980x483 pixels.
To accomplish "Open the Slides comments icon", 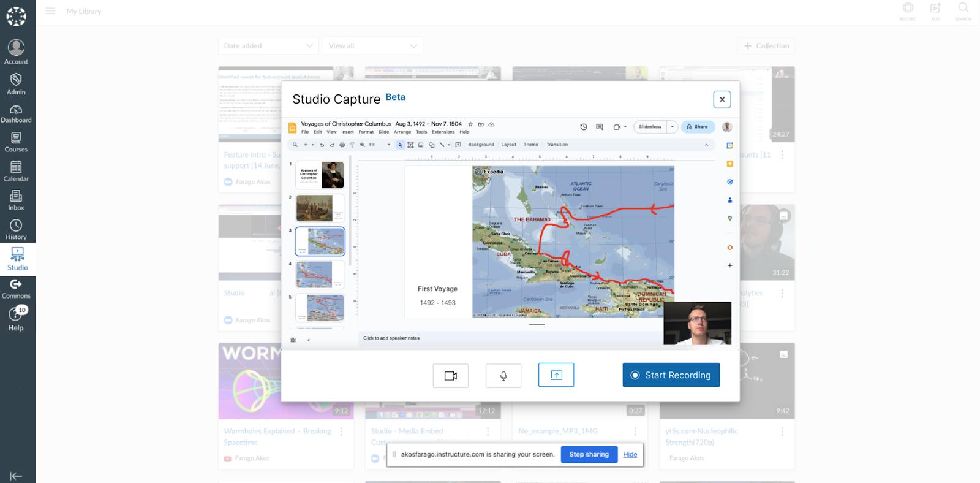I will [600, 127].
